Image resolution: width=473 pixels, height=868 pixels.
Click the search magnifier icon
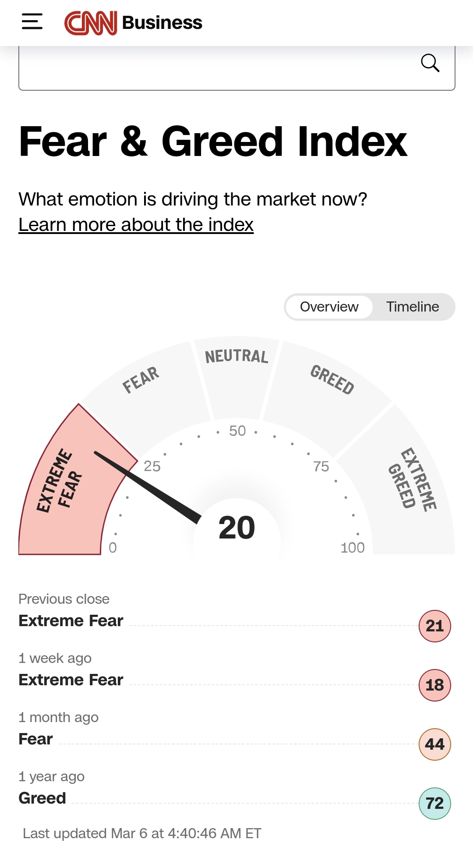(x=430, y=63)
